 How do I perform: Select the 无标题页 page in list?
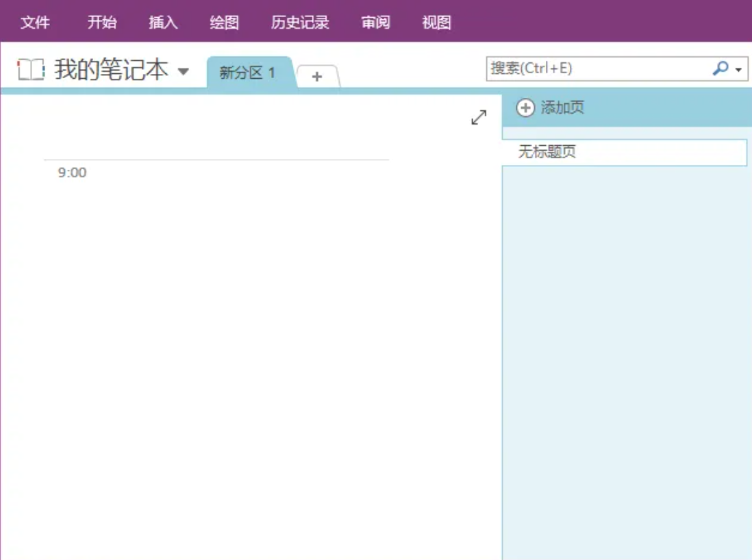point(625,153)
